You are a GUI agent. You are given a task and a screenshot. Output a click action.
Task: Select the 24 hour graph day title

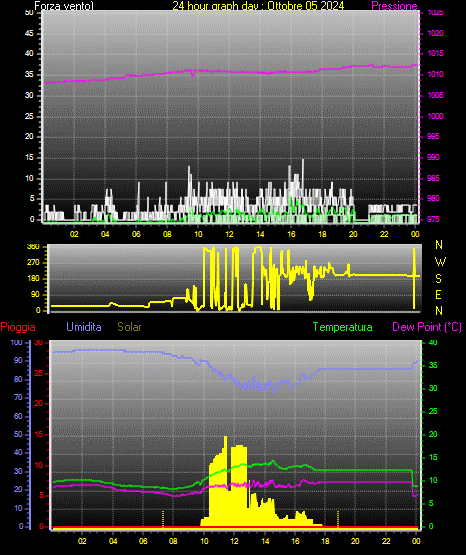(258, 6)
